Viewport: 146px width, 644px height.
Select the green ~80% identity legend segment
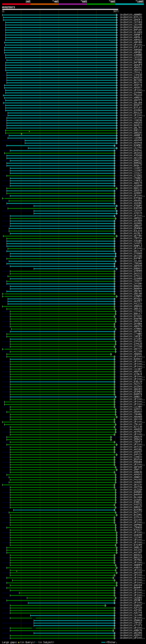click(101, 4)
